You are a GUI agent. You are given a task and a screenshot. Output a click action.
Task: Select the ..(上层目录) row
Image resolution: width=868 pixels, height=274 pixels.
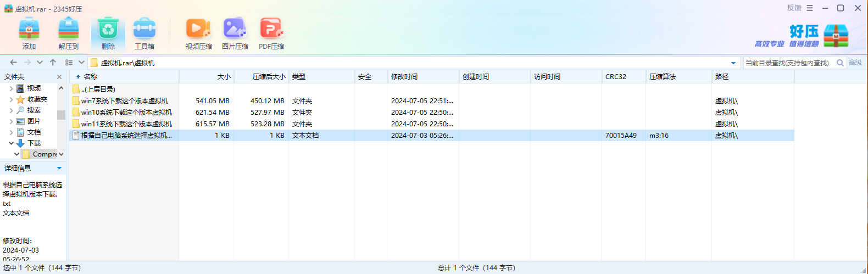[432, 89]
